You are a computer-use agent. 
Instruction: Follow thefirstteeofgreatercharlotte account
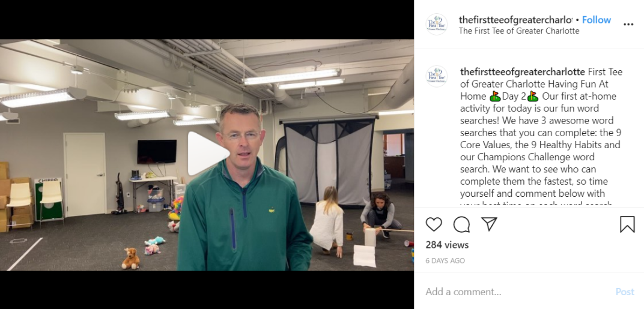pyautogui.click(x=597, y=20)
